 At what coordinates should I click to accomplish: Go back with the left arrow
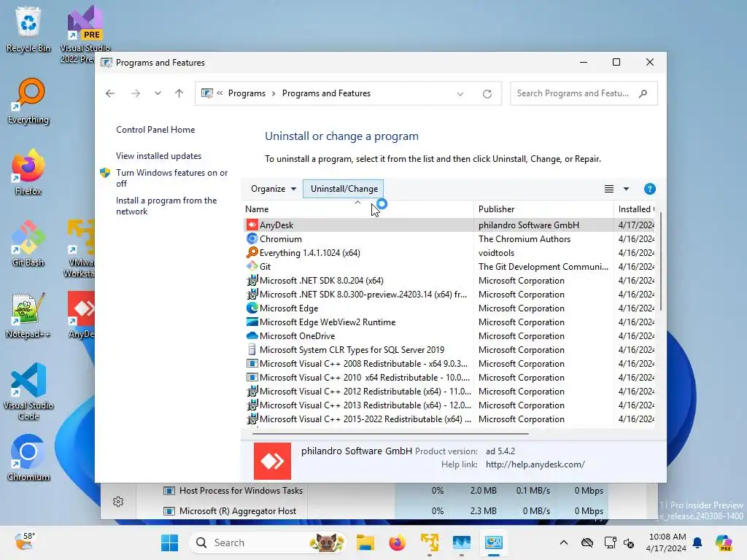[110, 93]
